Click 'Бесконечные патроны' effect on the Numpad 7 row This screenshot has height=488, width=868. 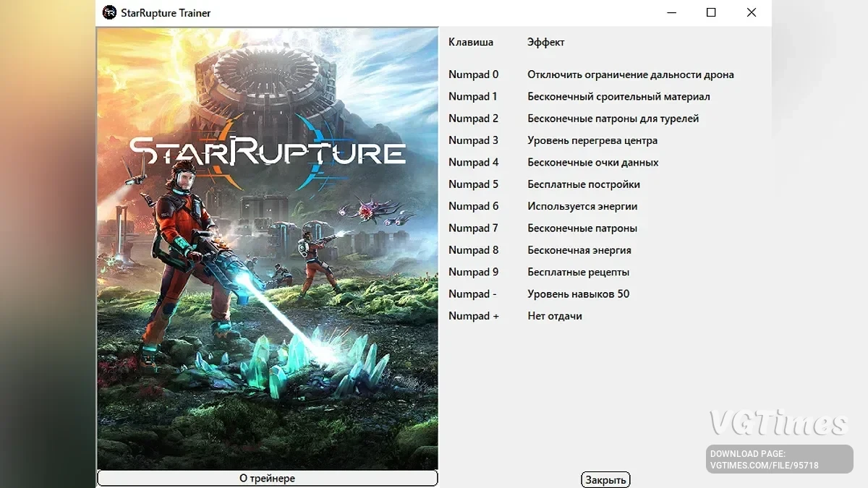(582, 228)
